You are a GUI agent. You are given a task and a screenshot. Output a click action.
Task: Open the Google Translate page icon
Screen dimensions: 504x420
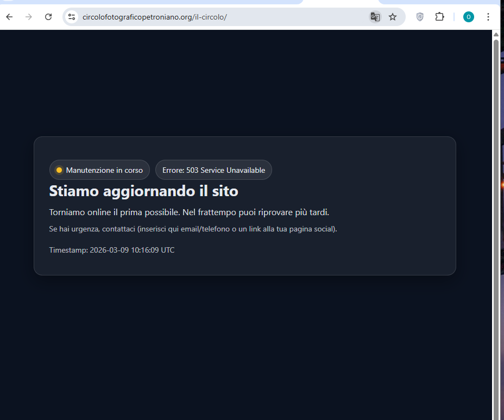375,17
